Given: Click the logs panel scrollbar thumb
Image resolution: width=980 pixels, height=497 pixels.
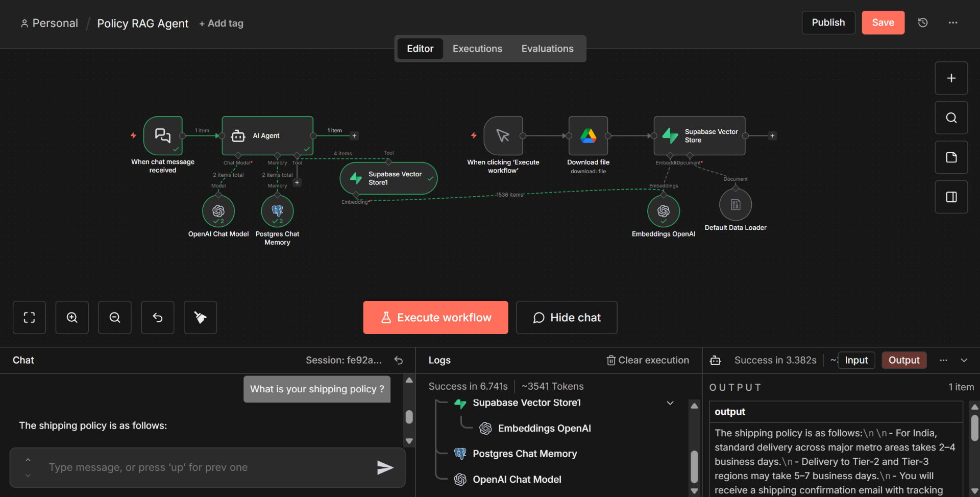Looking at the screenshot, I should point(694,466).
